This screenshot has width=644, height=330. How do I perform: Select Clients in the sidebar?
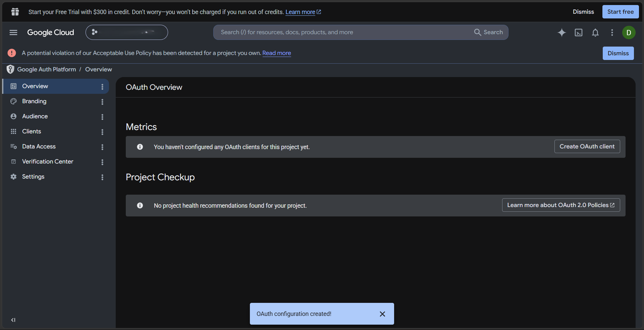coord(56,131)
